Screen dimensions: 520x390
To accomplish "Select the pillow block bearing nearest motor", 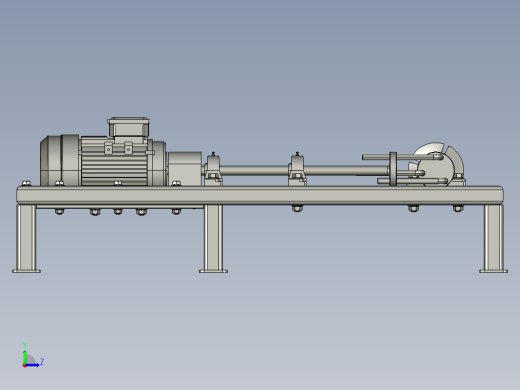I will pyautogui.click(x=213, y=169).
